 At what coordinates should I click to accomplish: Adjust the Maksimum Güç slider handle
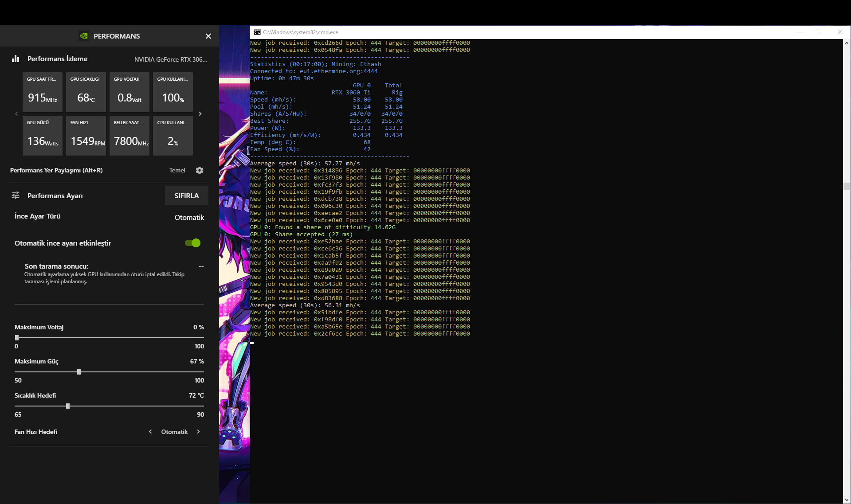(x=79, y=372)
